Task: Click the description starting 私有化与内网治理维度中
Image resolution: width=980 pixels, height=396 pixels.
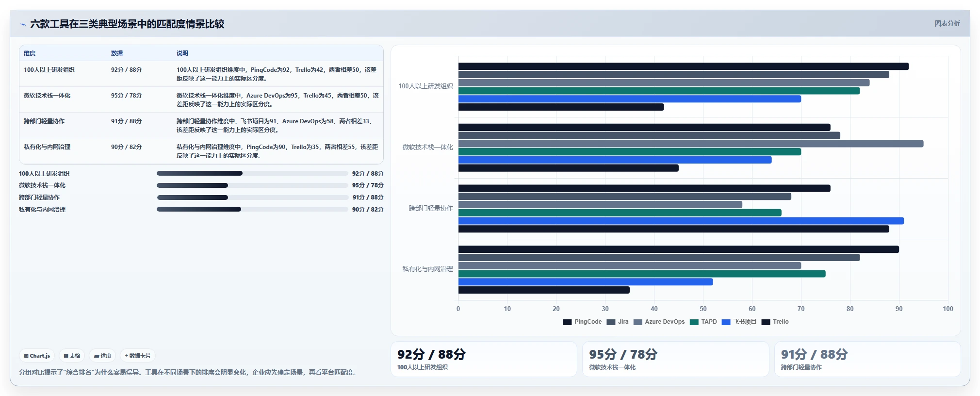Action: coord(278,151)
